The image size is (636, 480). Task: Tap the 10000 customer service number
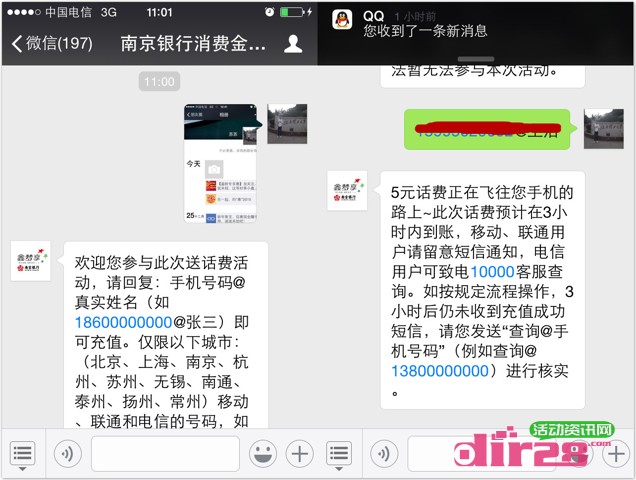click(x=492, y=271)
